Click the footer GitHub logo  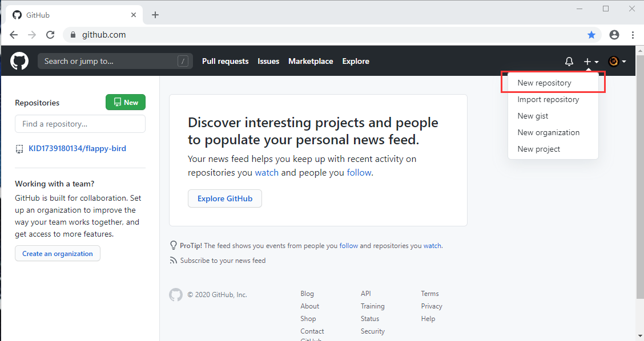click(176, 295)
